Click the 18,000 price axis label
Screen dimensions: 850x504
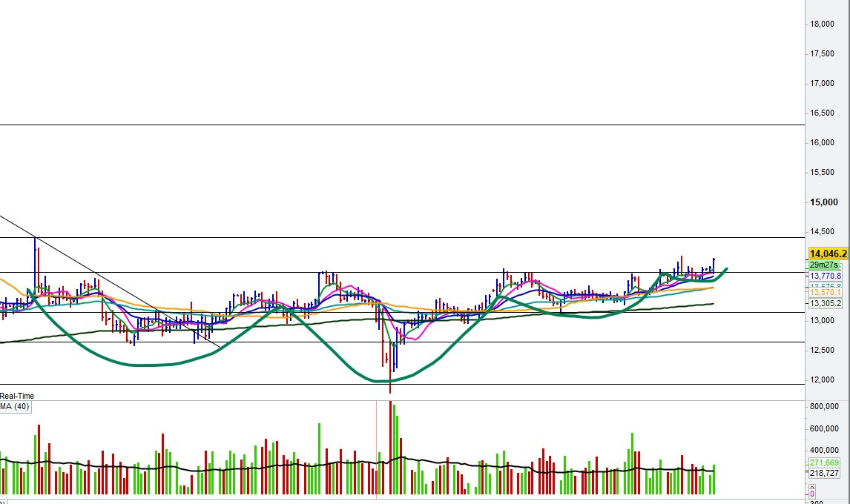(823, 24)
